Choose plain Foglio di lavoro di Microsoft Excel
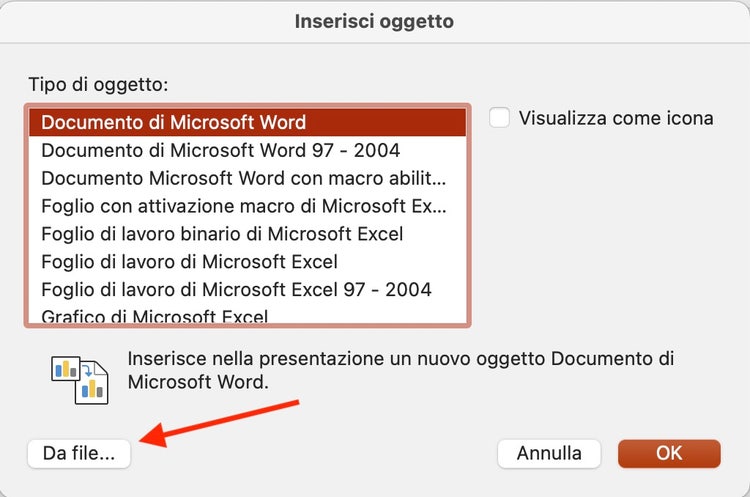Viewport: 750px width, 497px height. click(x=189, y=263)
